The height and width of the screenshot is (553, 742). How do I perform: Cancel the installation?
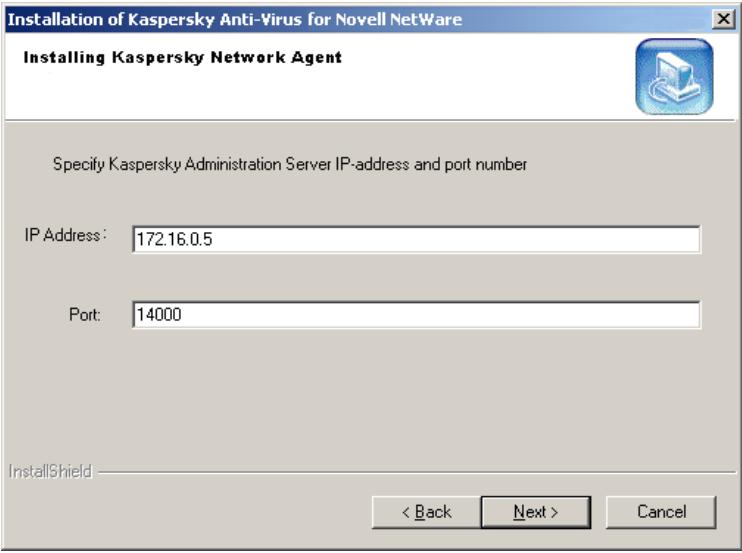(661, 512)
